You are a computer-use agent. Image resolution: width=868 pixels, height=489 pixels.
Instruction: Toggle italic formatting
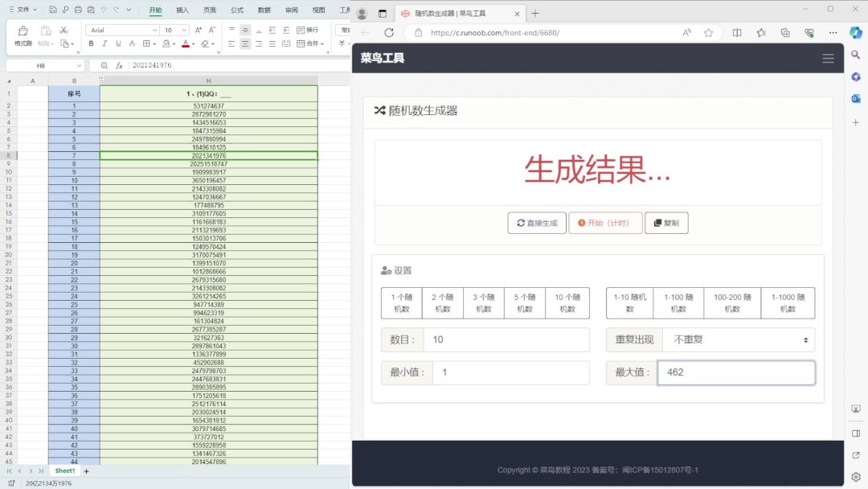click(x=104, y=43)
